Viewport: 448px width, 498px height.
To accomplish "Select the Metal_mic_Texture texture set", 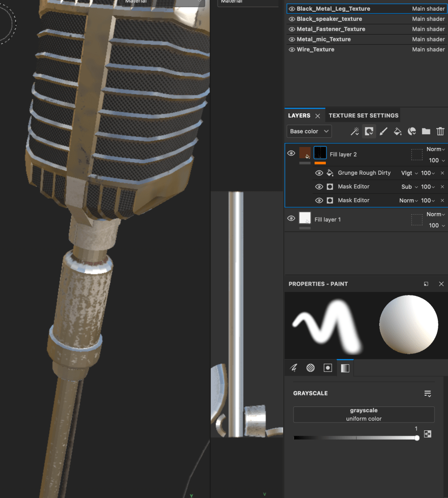I will (x=323, y=39).
